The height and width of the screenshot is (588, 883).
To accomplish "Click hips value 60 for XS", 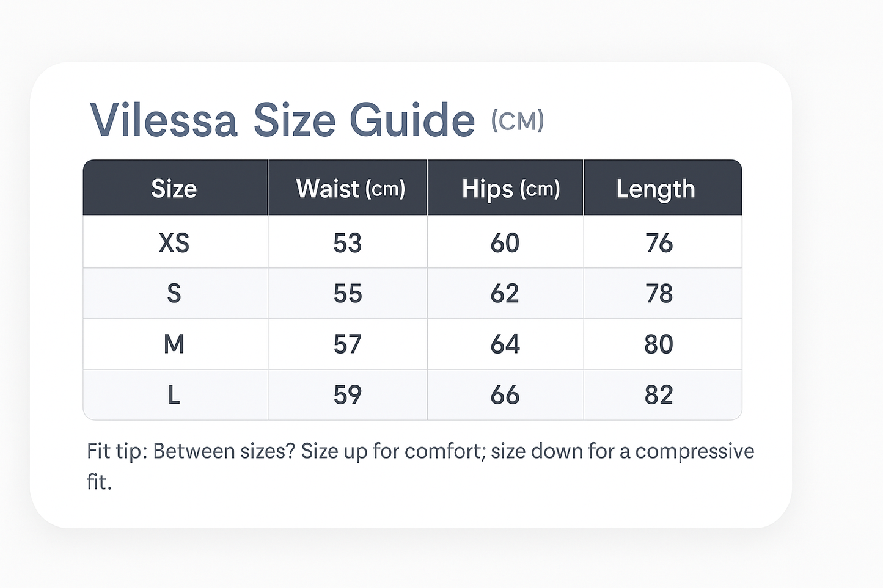I will pos(505,243).
